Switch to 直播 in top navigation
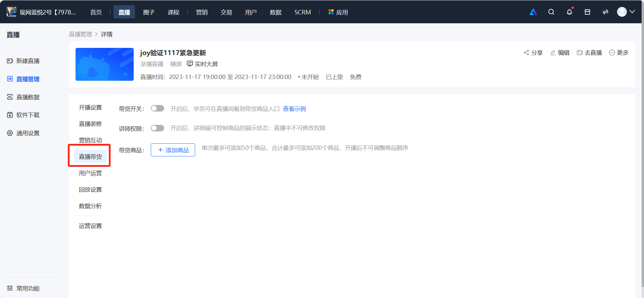 (x=124, y=12)
